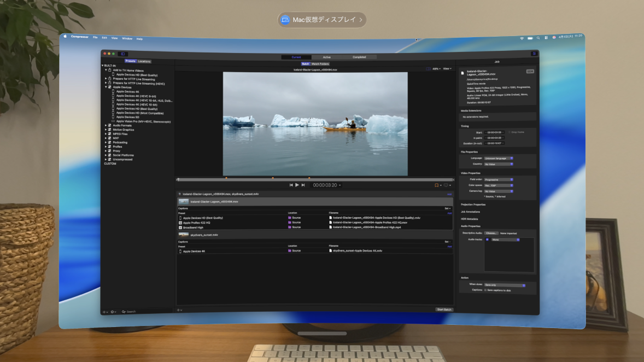Click the inspector toggle icon at top right
This screenshot has height=362, width=644.
pos(534,55)
